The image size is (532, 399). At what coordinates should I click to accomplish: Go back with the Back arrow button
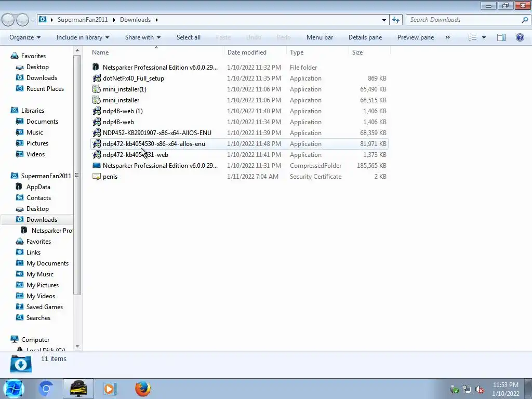point(8,20)
